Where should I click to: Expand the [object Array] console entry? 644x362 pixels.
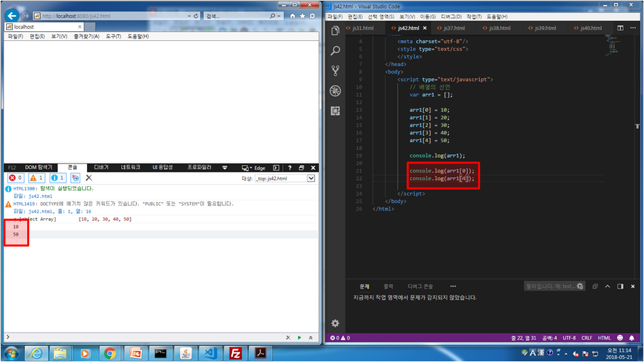tap(15, 219)
